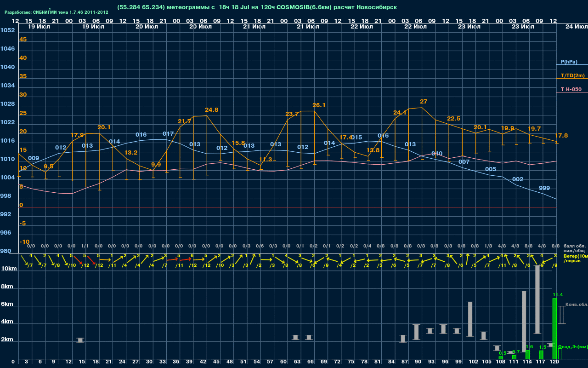
Task: Click the 24.1 temperature label
Action: (400, 113)
